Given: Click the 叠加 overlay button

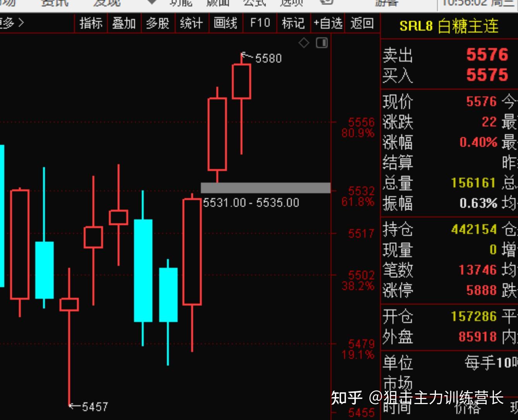Looking at the screenshot, I should 124,23.
